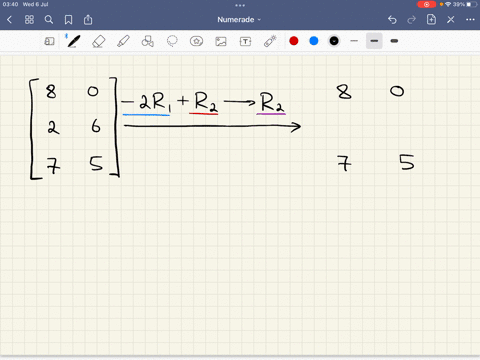
Task: Select the Lasso tool
Action: coord(172,41)
